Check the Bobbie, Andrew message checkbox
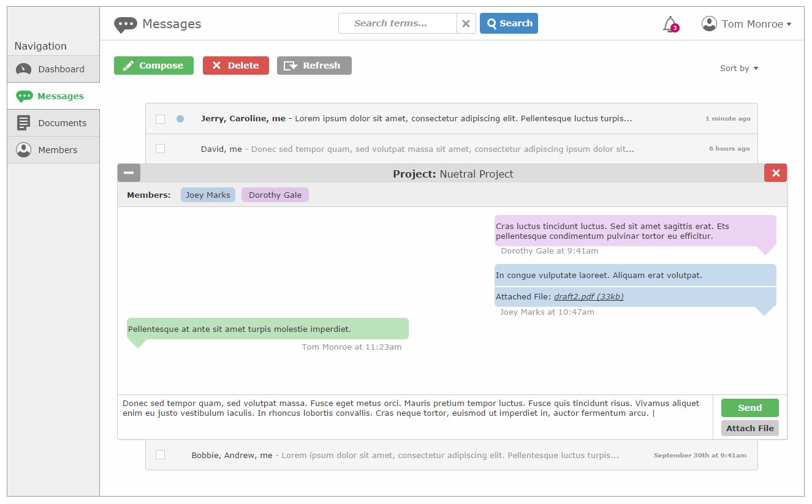 tap(160, 455)
